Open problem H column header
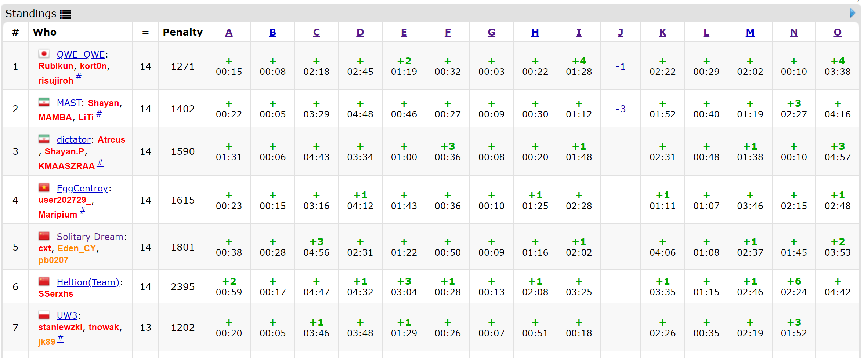This screenshot has height=358, width=868. (535, 32)
